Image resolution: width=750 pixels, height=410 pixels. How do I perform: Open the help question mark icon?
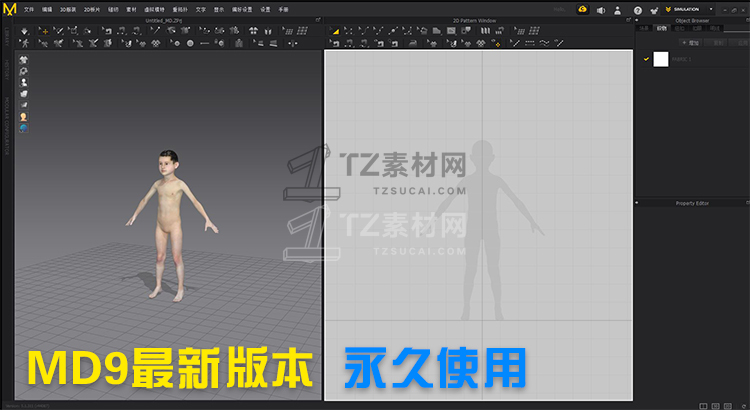coord(638,10)
